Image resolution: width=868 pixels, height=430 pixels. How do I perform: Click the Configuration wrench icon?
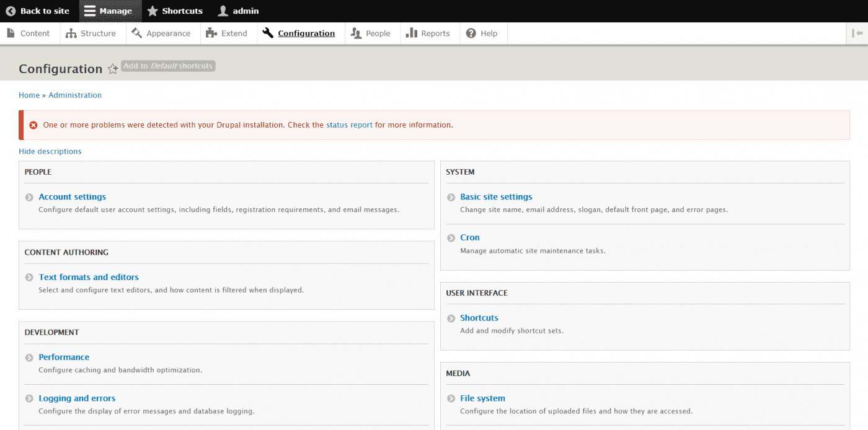[x=268, y=33]
